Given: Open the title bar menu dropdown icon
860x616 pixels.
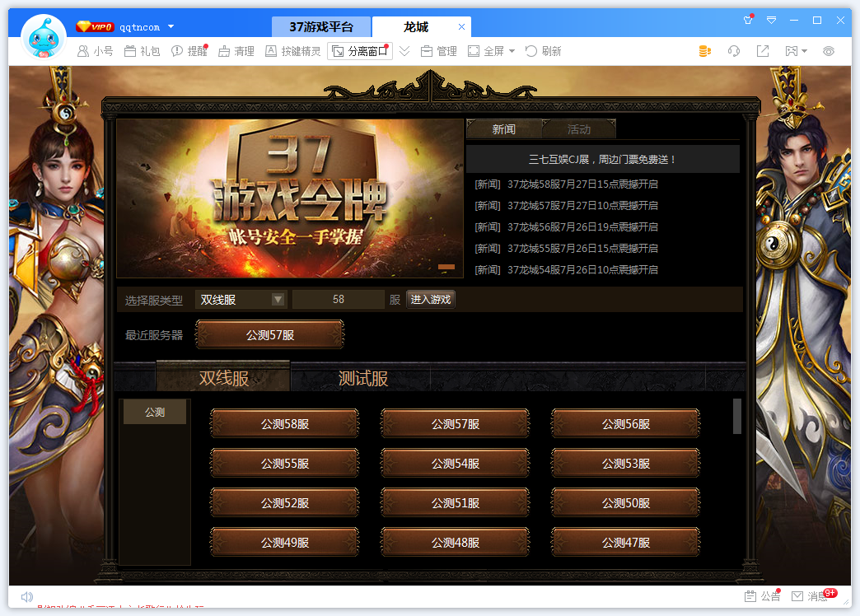Looking at the screenshot, I should [x=771, y=20].
